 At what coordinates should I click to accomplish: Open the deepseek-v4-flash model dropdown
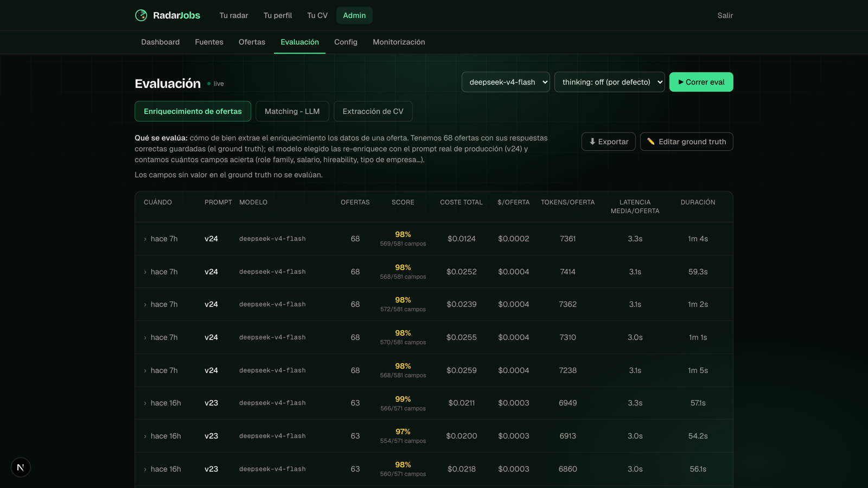(506, 82)
